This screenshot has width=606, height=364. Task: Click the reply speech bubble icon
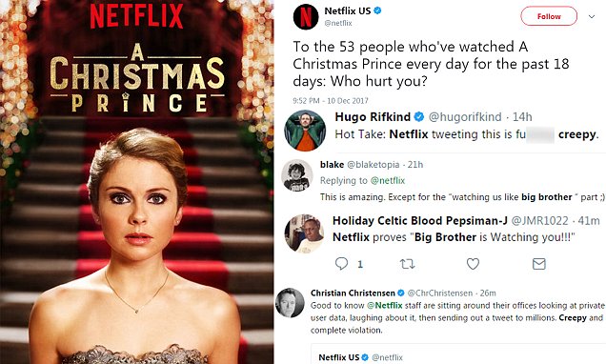pyautogui.click(x=341, y=264)
